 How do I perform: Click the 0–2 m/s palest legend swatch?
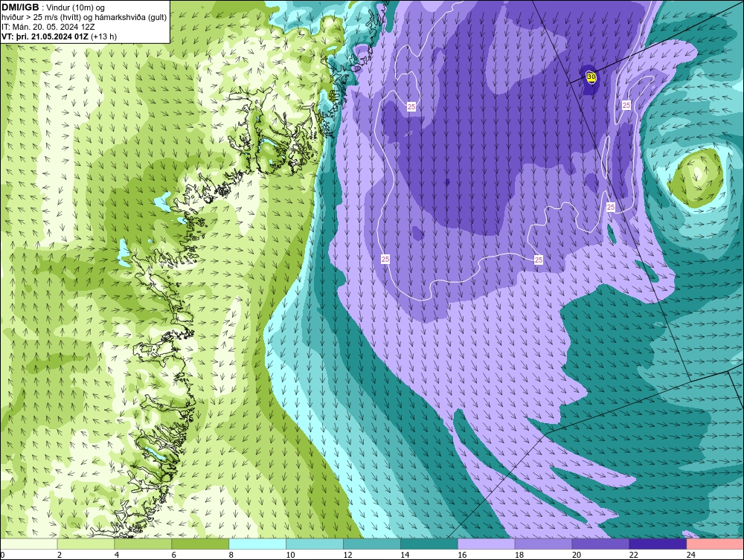[x=28, y=544]
